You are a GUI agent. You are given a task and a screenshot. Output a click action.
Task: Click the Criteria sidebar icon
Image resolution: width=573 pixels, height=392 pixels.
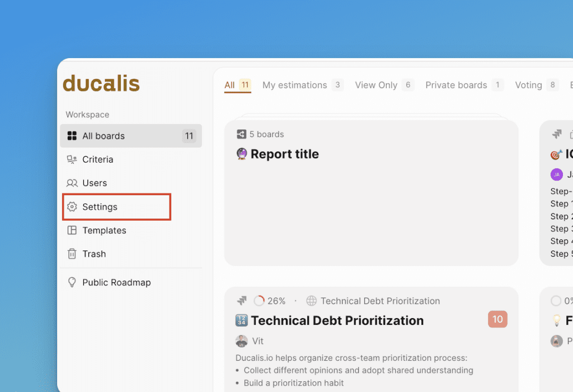coord(72,159)
